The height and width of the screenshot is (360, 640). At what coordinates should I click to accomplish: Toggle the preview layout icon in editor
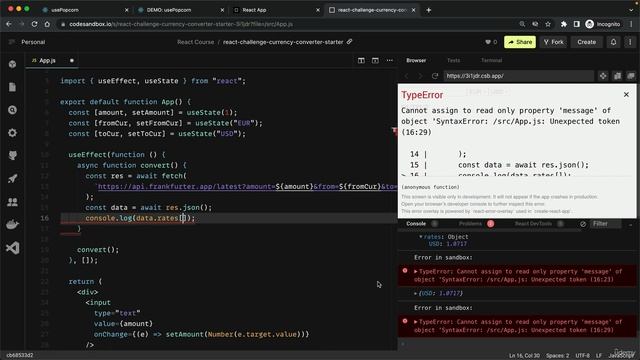(375, 60)
